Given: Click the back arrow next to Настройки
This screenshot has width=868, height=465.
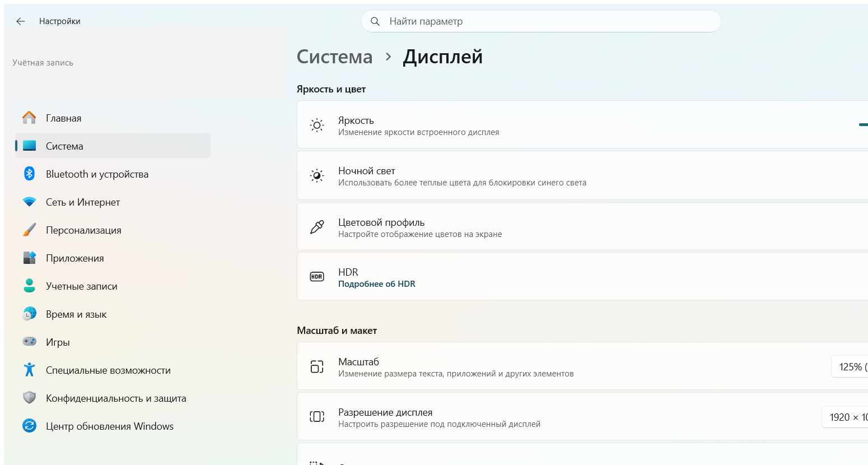Looking at the screenshot, I should 21,21.
